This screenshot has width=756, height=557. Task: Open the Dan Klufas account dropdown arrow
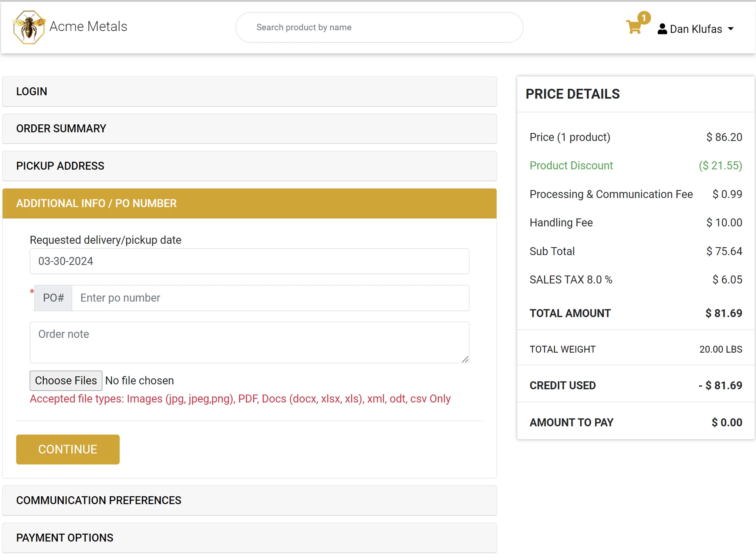click(730, 29)
